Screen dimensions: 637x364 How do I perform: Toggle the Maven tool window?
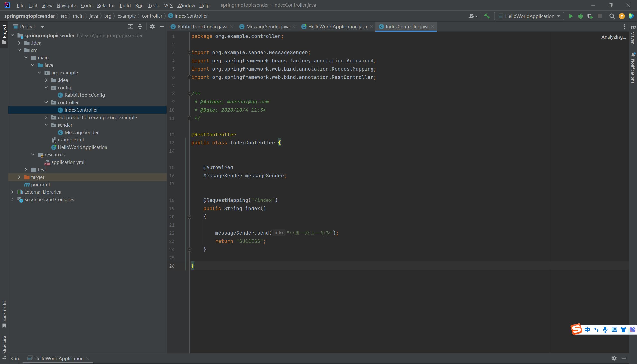[633, 35]
